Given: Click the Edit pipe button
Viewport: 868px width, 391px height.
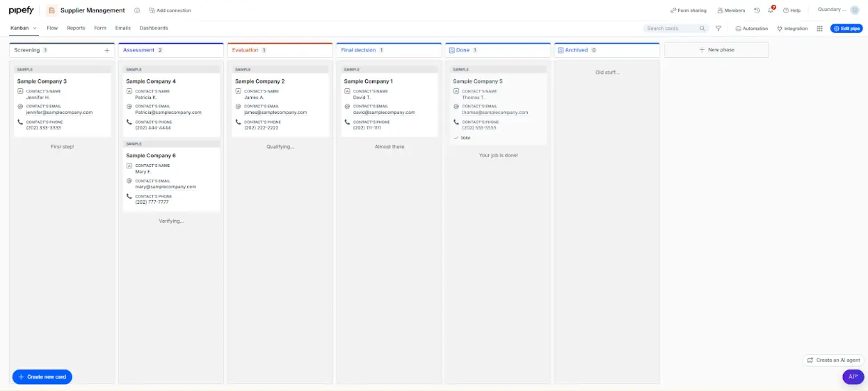Looking at the screenshot, I should (x=846, y=29).
